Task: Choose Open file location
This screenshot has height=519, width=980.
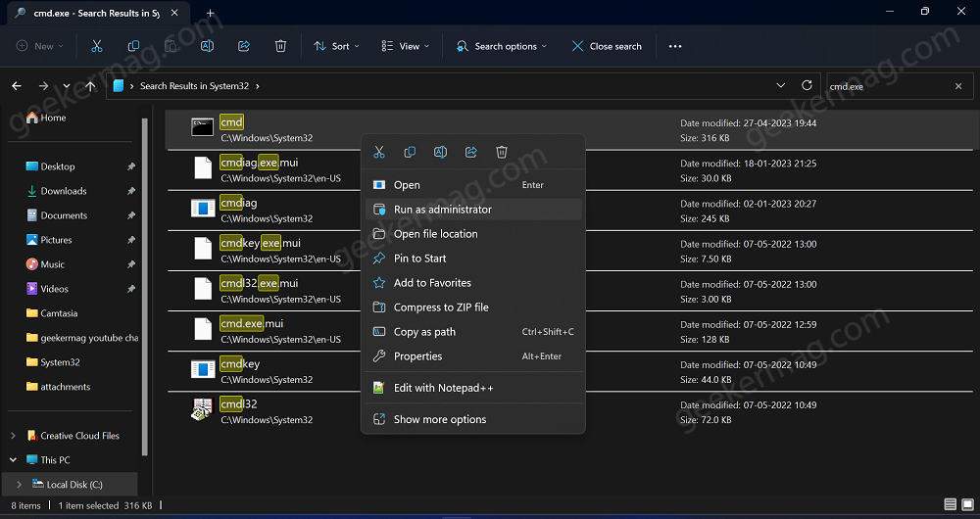Action: (x=473, y=234)
